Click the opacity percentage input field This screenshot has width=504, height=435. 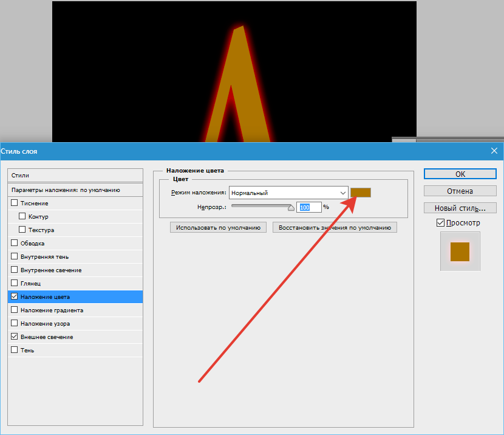coord(308,207)
